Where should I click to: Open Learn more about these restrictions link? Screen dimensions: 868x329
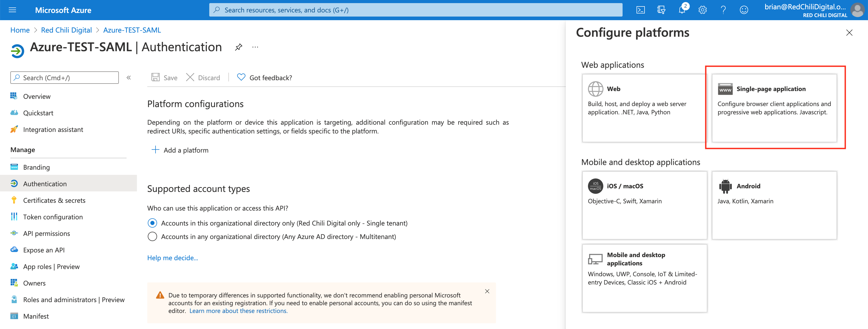pyautogui.click(x=238, y=311)
